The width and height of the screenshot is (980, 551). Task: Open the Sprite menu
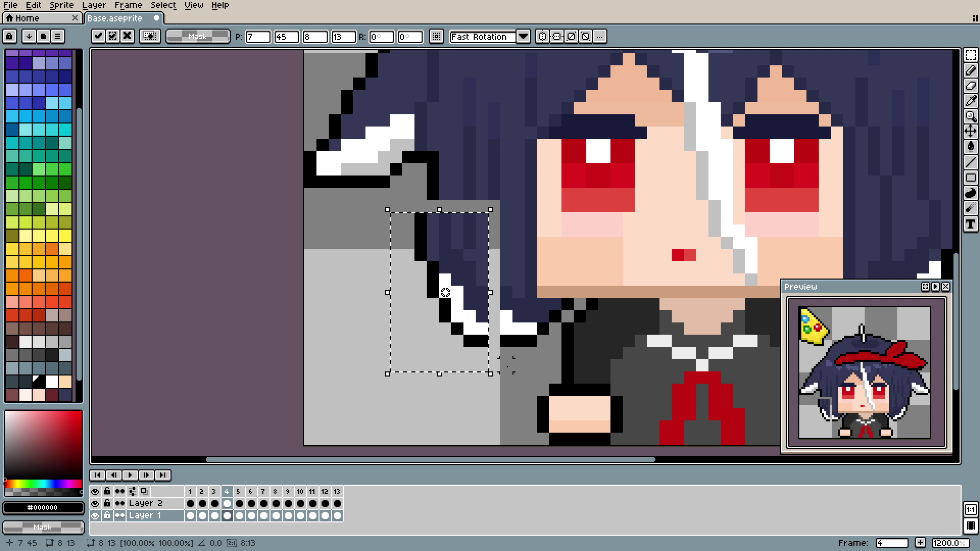click(61, 5)
